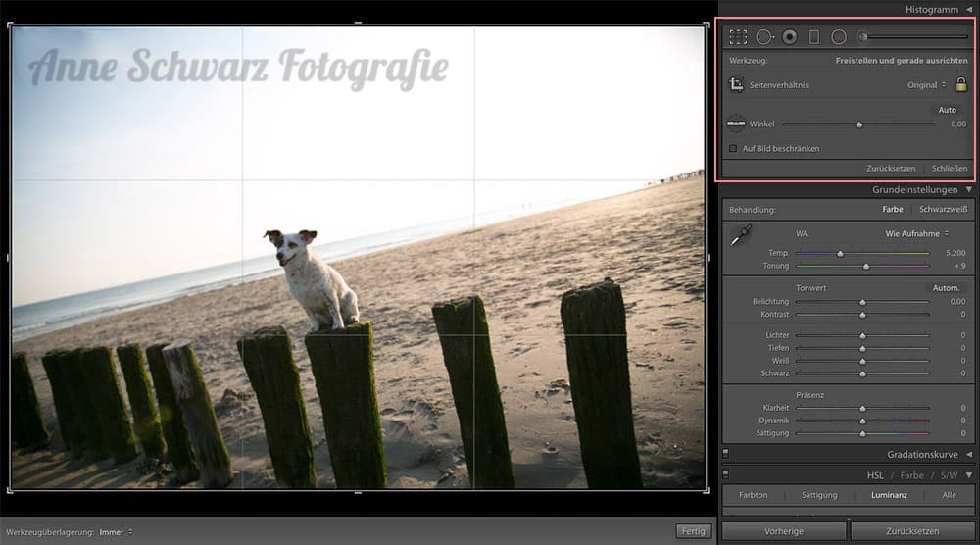
Task: Pick the white balance eyedropper tool
Action: point(741,236)
